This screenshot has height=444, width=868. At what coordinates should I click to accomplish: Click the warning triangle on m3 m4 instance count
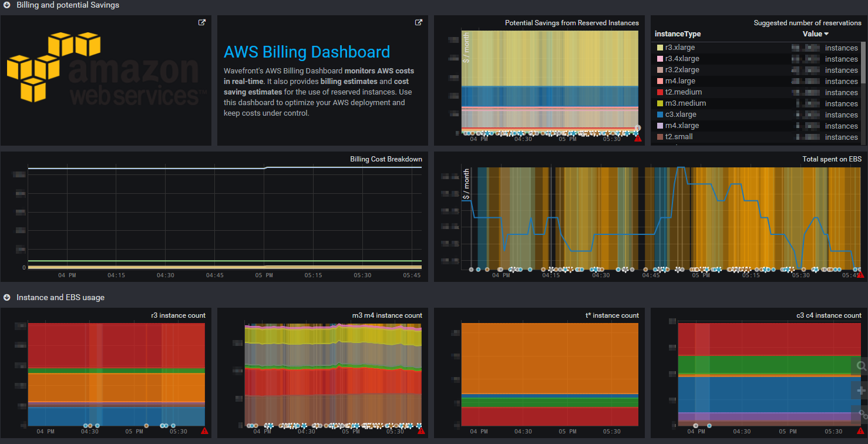pos(421,430)
